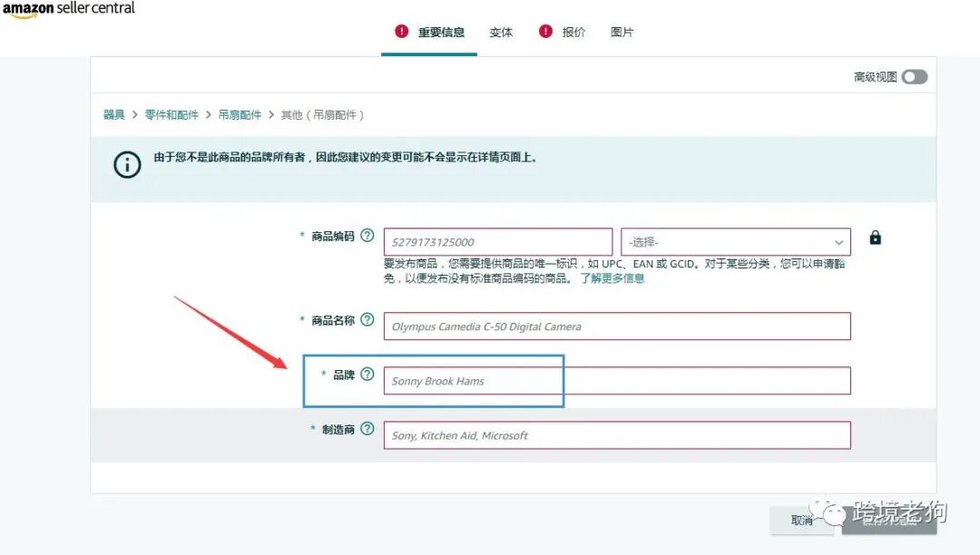Image resolution: width=980 pixels, height=555 pixels.
Task: Click the red alert icon on 报价 tab
Action: tap(545, 30)
